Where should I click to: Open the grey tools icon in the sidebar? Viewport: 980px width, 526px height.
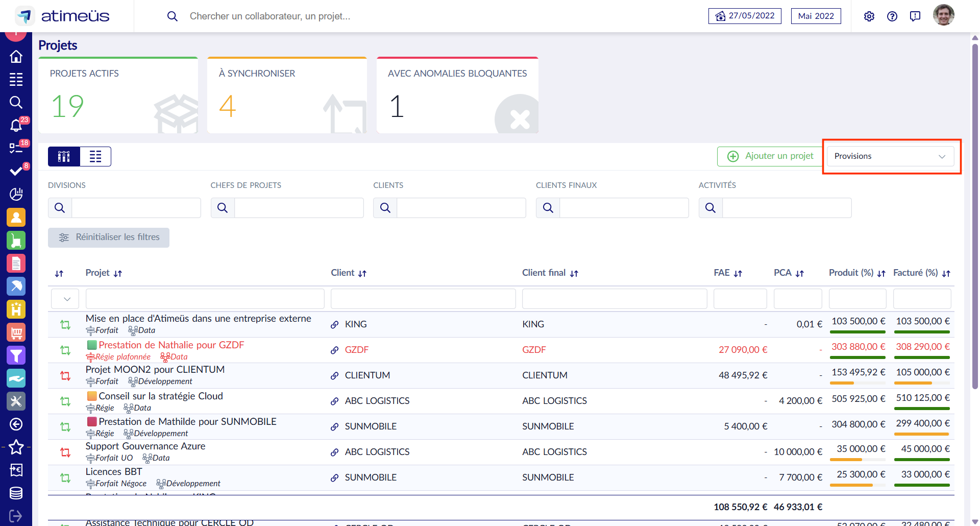coord(16,401)
